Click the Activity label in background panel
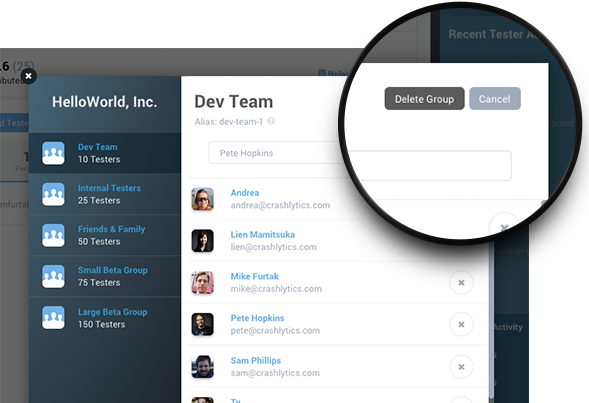This screenshot has height=403, width=589. (508, 327)
